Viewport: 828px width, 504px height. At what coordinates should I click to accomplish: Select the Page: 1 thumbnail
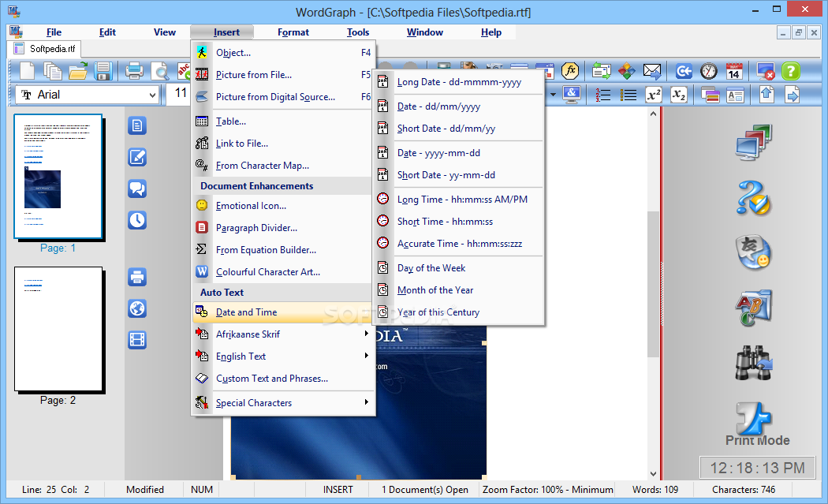click(58, 177)
